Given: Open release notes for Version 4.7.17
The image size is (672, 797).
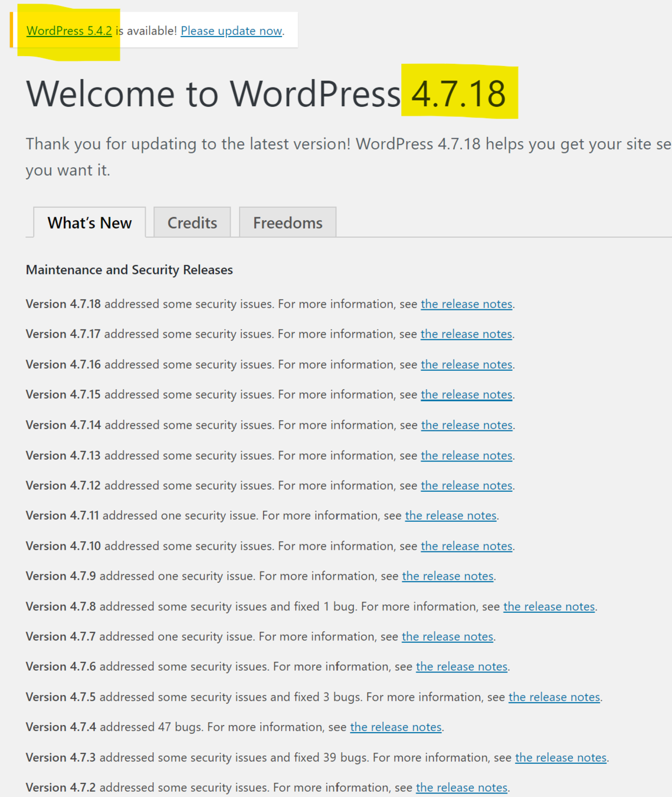Looking at the screenshot, I should coord(466,334).
